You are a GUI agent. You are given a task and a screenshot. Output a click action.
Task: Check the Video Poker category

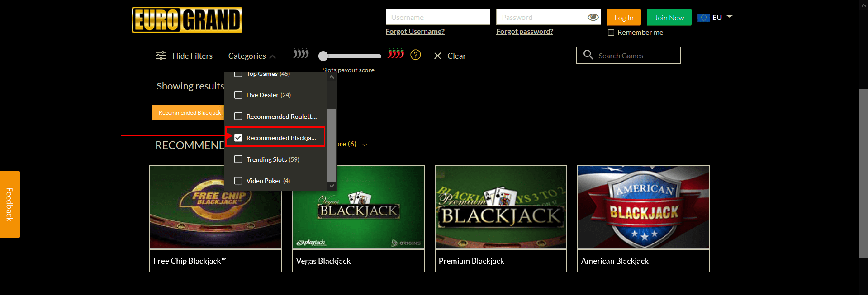[x=238, y=181]
